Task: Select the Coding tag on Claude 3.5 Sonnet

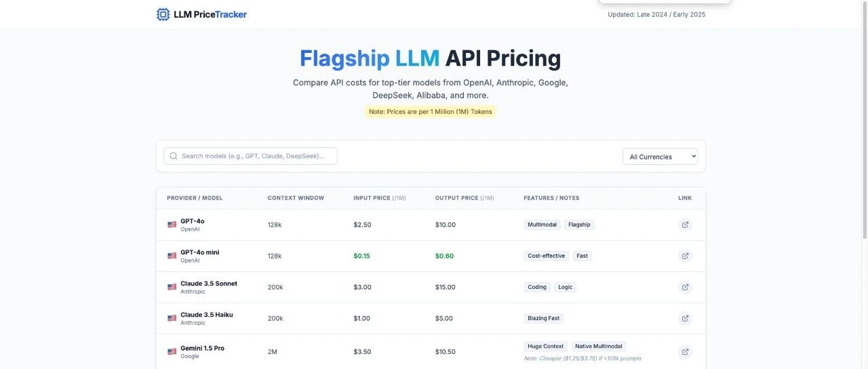Action: click(x=537, y=287)
